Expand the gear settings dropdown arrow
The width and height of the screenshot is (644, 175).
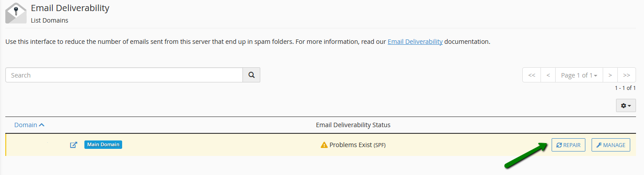[x=629, y=106]
